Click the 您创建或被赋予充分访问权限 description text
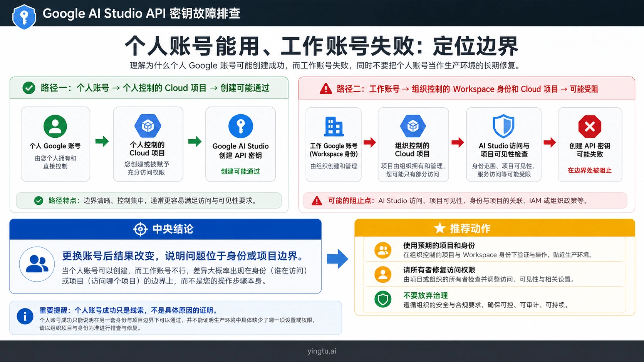This screenshot has height=362, width=644. (147, 168)
